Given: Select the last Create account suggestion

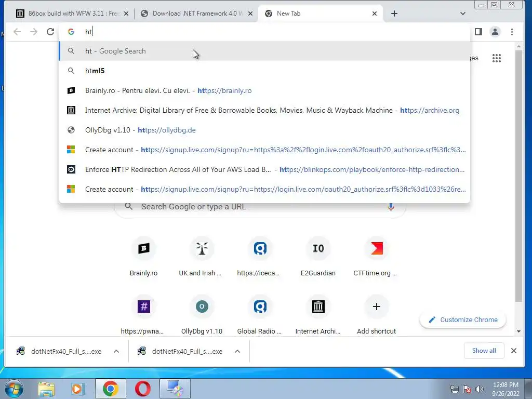Looking at the screenshot, I should point(264,189).
